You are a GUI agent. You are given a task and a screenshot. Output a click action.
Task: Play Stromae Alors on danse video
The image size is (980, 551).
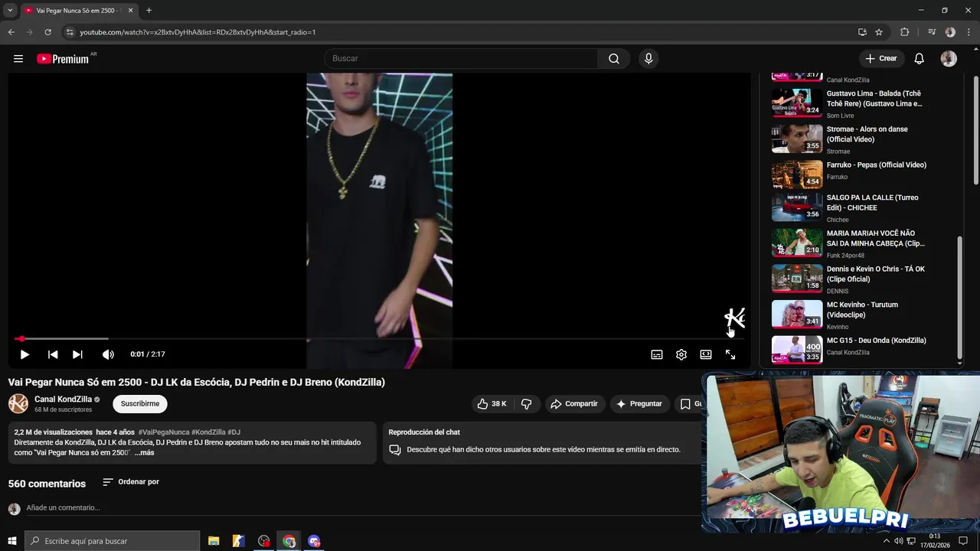pos(850,139)
